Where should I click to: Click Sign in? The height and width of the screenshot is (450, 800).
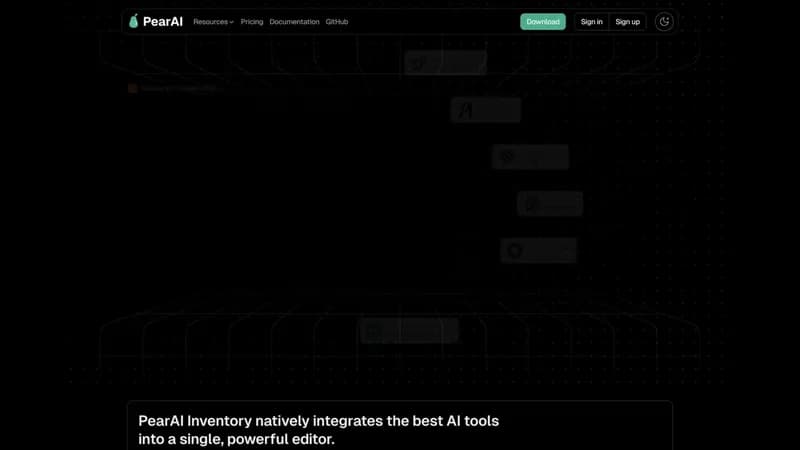pos(591,22)
